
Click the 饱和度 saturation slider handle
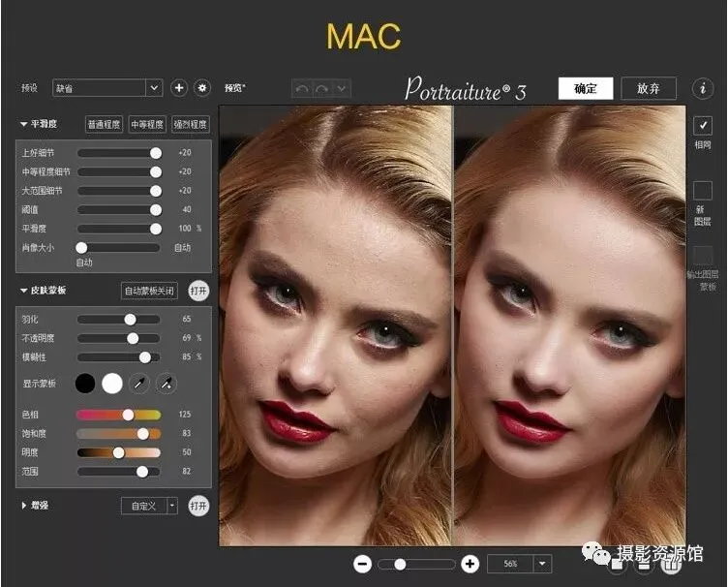coord(143,434)
